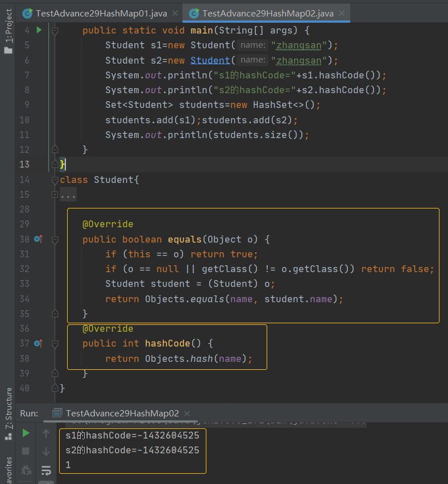The width and height of the screenshot is (448, 484).
Task: Click the Run: panel label
Action: click(29, 414)
